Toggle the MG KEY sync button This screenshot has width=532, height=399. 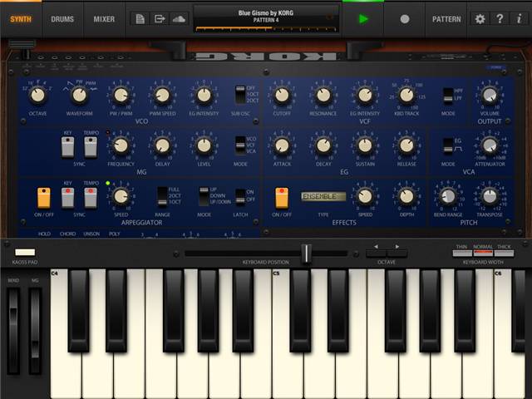coord(67,147)
